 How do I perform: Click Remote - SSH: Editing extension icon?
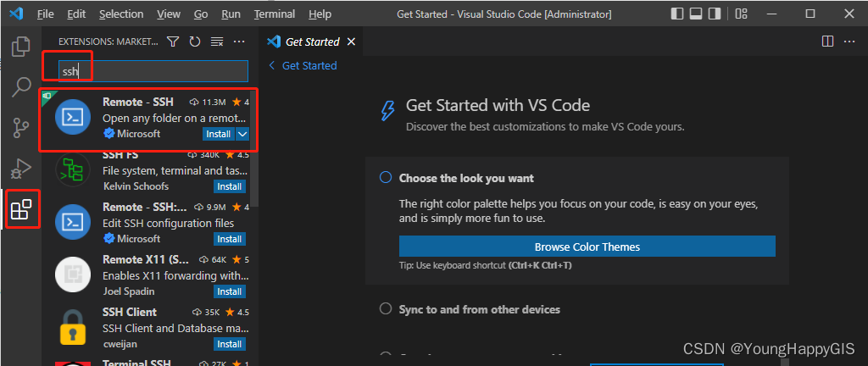tap(73, 222)
